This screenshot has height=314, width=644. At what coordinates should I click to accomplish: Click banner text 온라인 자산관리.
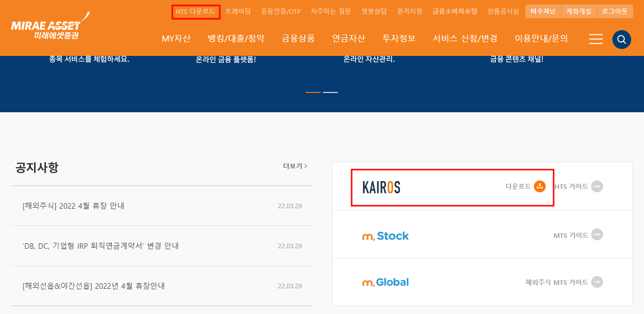[369, 59]
